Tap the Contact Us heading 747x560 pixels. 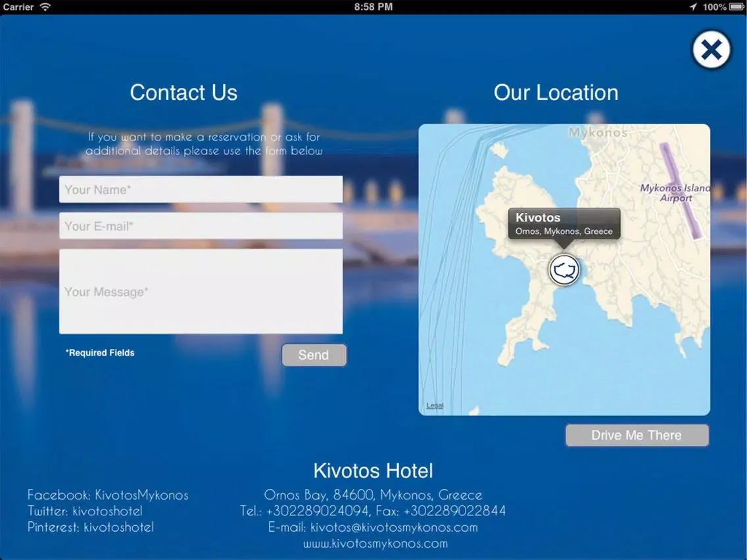pos(183,93)
